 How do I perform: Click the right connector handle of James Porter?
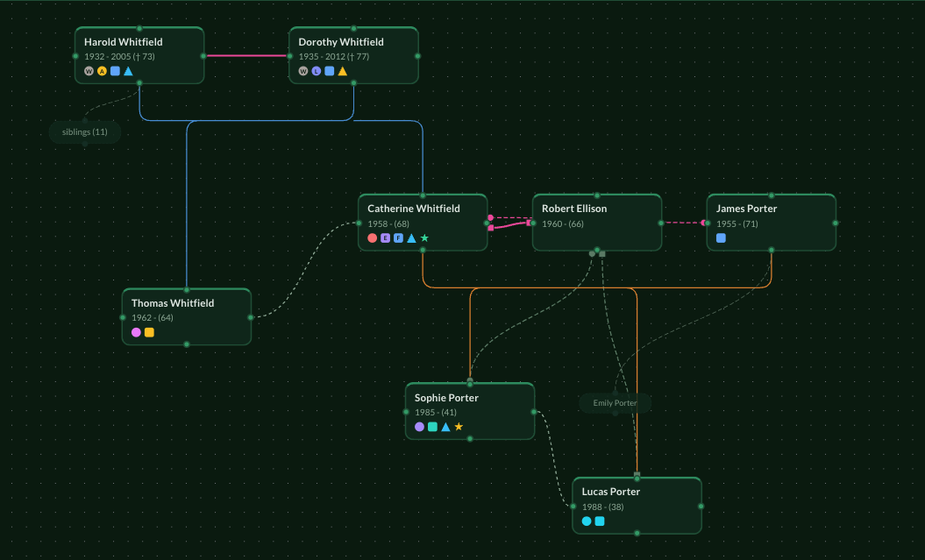point(836,223)
